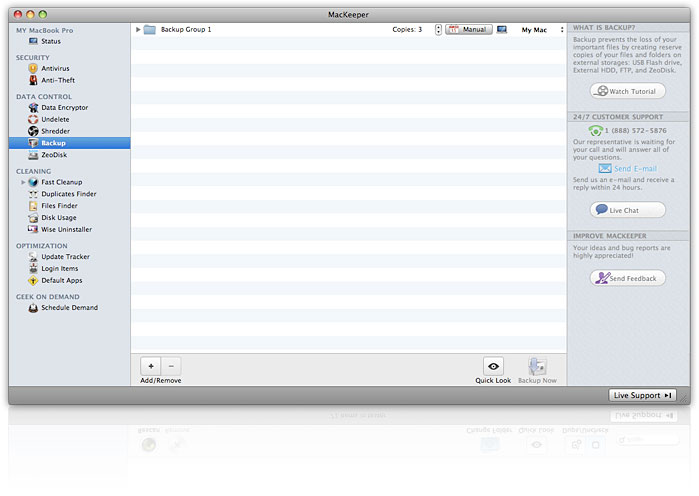The width and height of the screenshot is (699, 496).
Task: Click the Send E-mail link
Action: [635, 169]
